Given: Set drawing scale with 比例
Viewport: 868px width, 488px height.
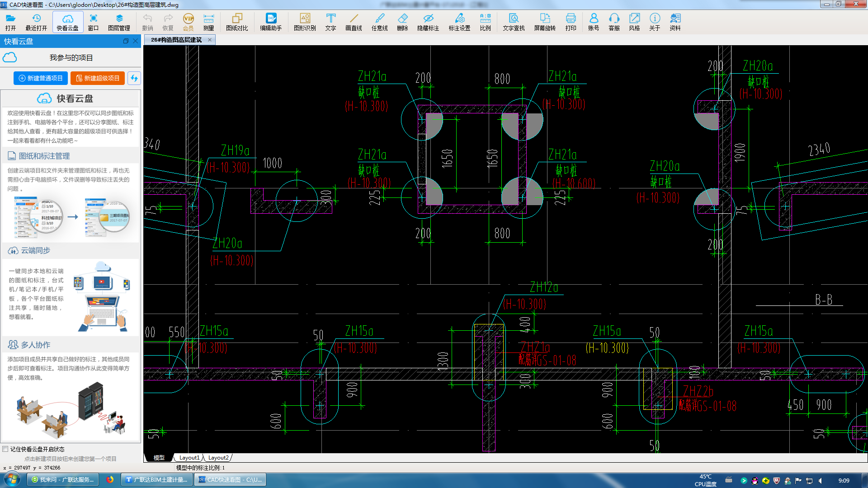Looking at the screenshot, I should 485,22.
